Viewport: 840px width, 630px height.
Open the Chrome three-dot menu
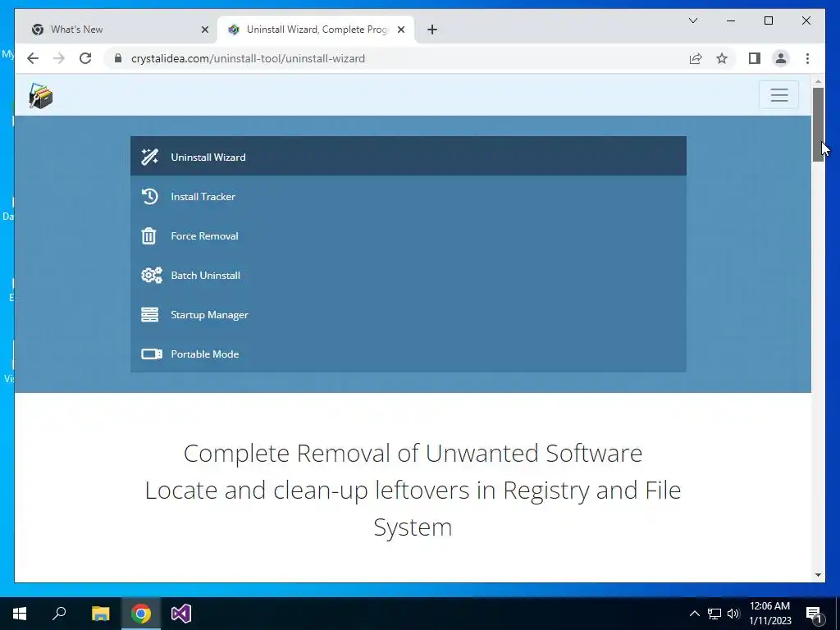click(807, 58)
